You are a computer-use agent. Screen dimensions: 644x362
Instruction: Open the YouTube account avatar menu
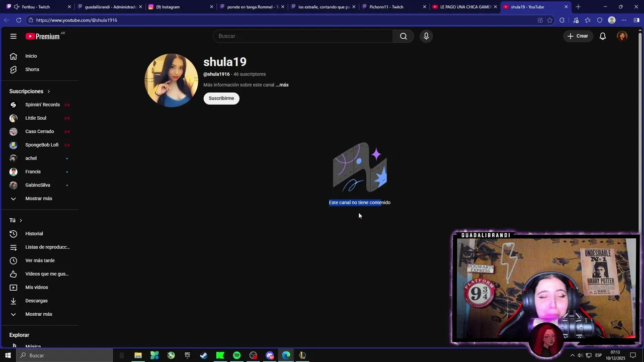pyautogui.click(x=622, y=36)
